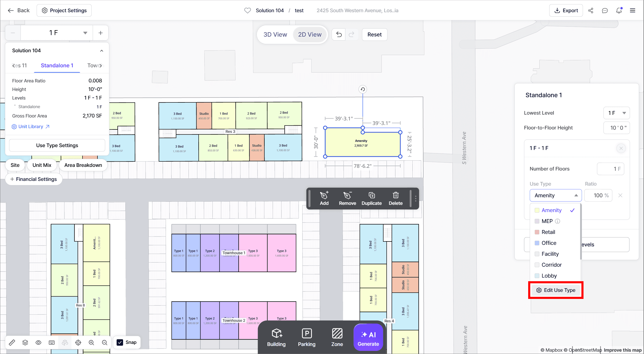Expand the Lowest Level dropdown
The width and height of the screenshot is (644, 354).
[x=616, y=113]
